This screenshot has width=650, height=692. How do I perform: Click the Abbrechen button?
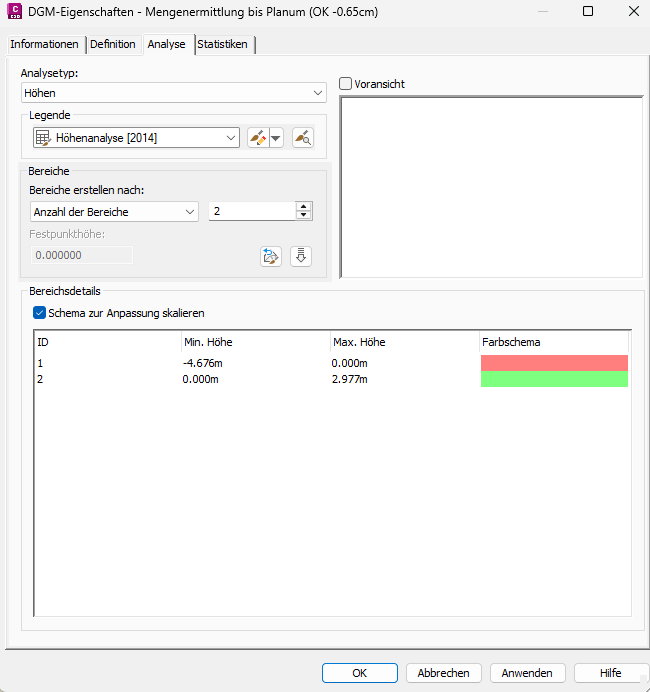(x=443, y=673)
